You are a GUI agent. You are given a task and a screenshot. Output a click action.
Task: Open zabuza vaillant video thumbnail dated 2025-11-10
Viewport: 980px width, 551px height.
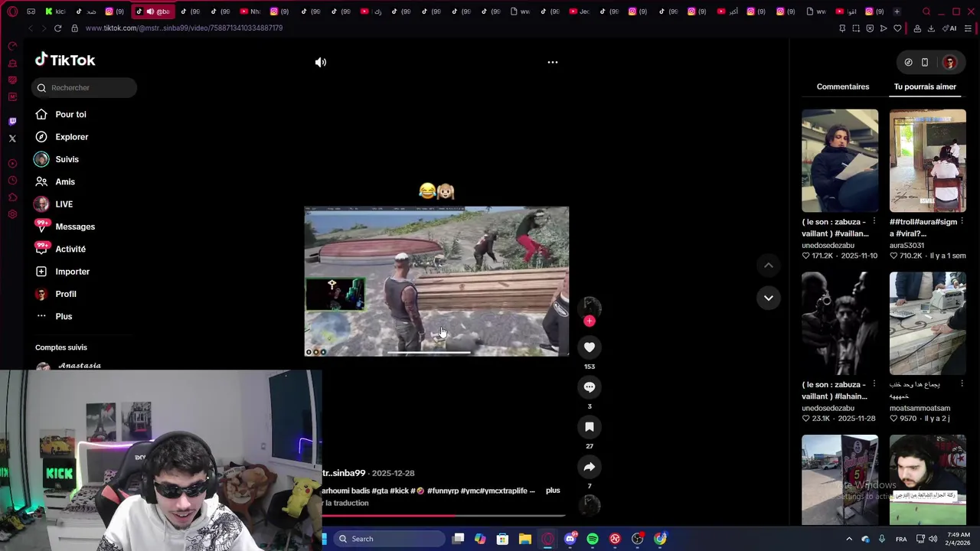(840, 161)
